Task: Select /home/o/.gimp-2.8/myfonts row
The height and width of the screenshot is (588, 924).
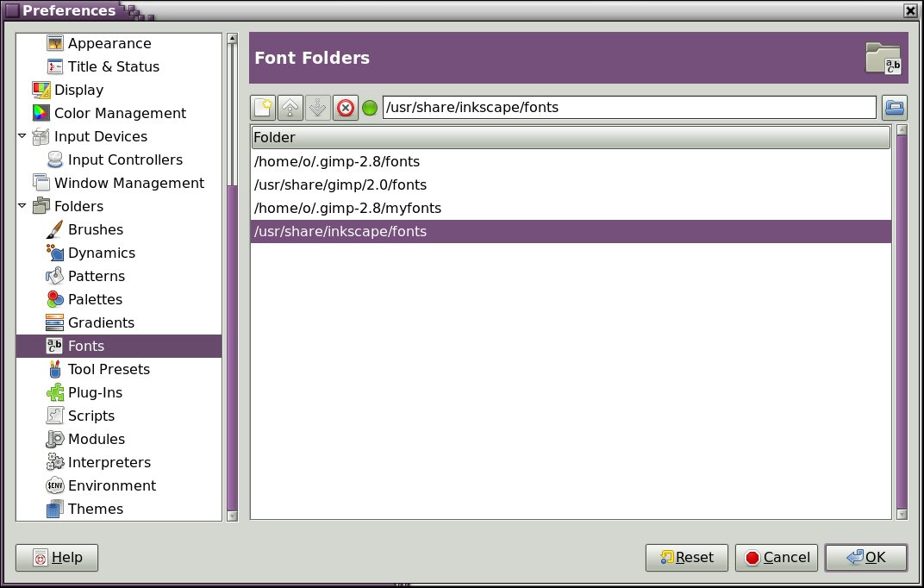Action: point(571,208)
